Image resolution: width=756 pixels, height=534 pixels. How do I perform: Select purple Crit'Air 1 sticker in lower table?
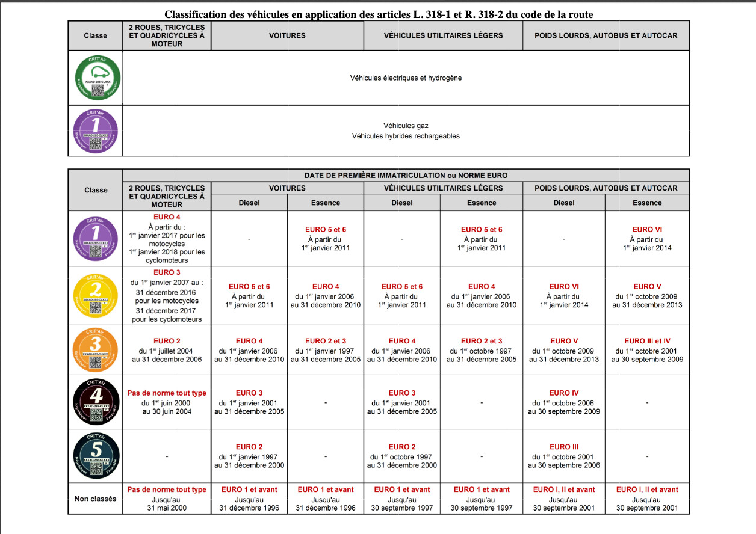tap(96, 239)
